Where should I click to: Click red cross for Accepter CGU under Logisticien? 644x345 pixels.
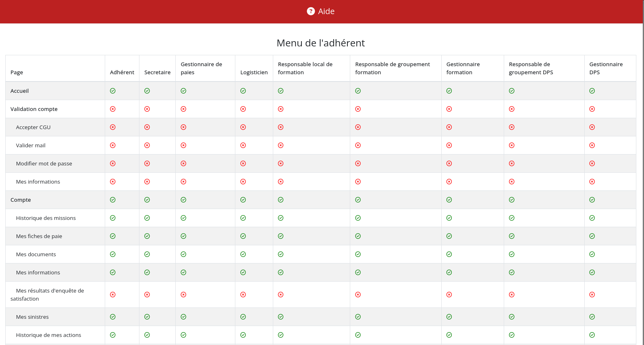click(x=243, y=127)
